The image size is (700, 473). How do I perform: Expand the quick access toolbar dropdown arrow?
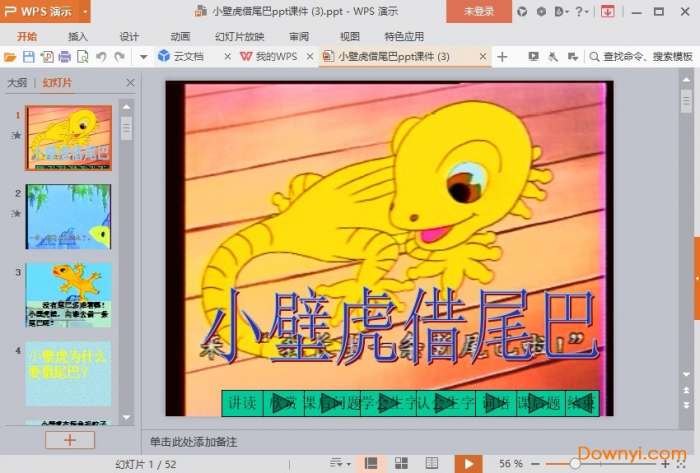click(143, 57)
